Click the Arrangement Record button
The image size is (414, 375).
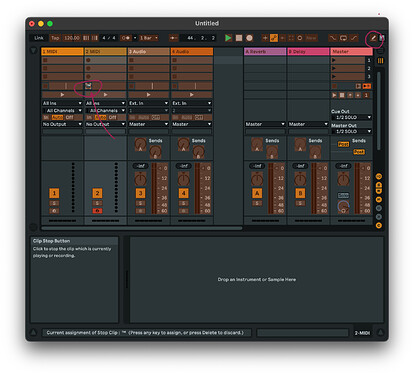pos(249,38)
